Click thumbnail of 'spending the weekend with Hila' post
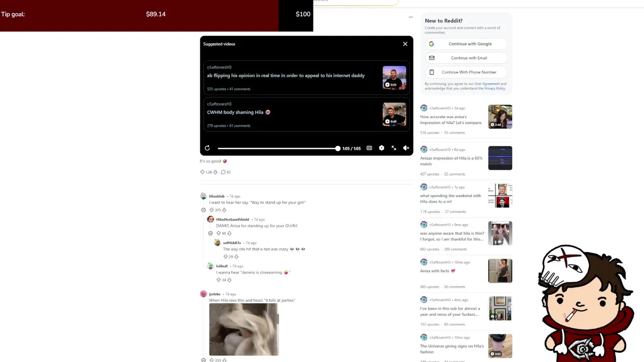The width and height of the screenshot is (644, 362). click(500, 196)
